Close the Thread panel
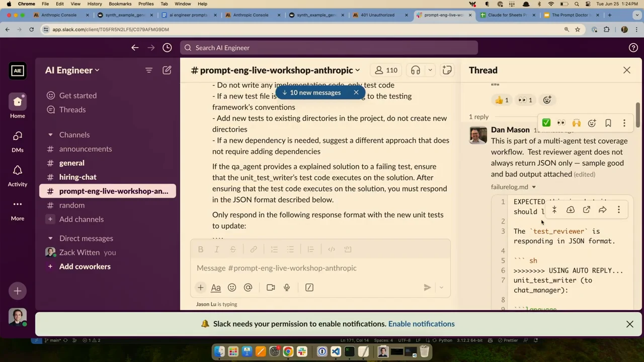The height and width of the screenshot is (362, 644). (627, 70)
